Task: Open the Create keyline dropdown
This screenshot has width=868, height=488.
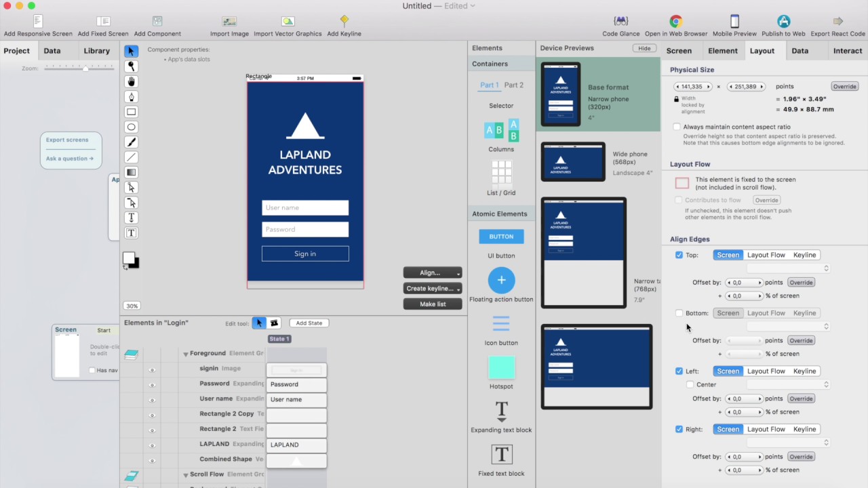Action: 432,288
